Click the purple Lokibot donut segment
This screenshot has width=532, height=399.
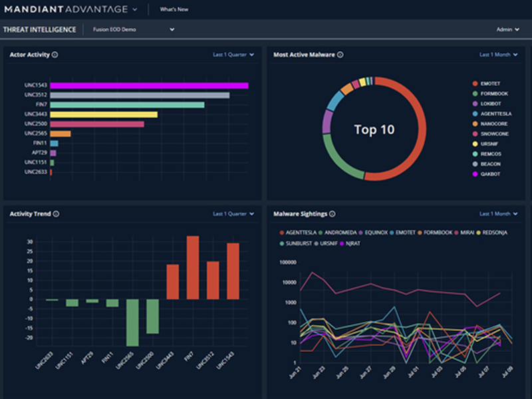coord(327,121)
